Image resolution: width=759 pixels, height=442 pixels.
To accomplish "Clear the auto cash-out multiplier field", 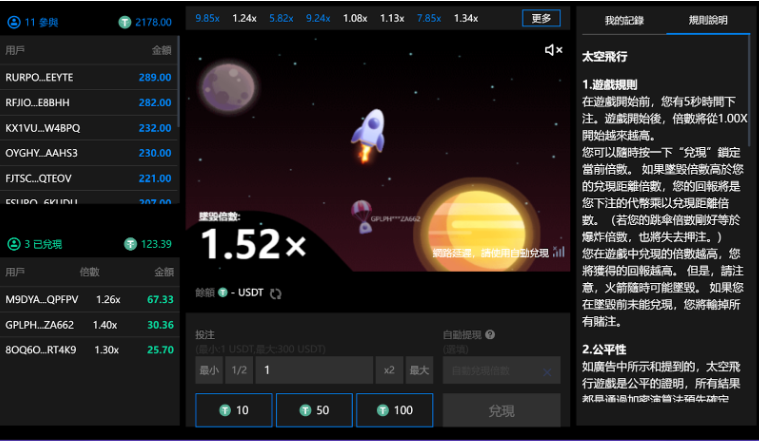I will click(546, 372).
